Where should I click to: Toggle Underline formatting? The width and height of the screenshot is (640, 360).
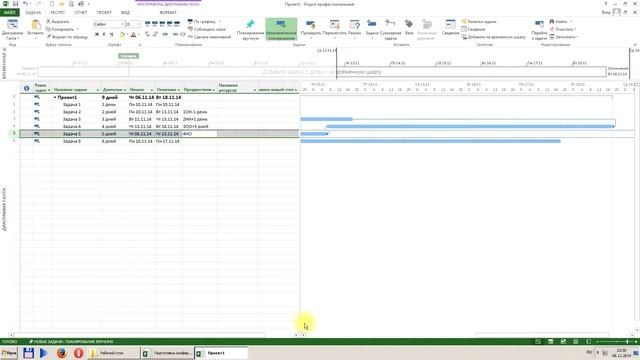coord(111,35)
